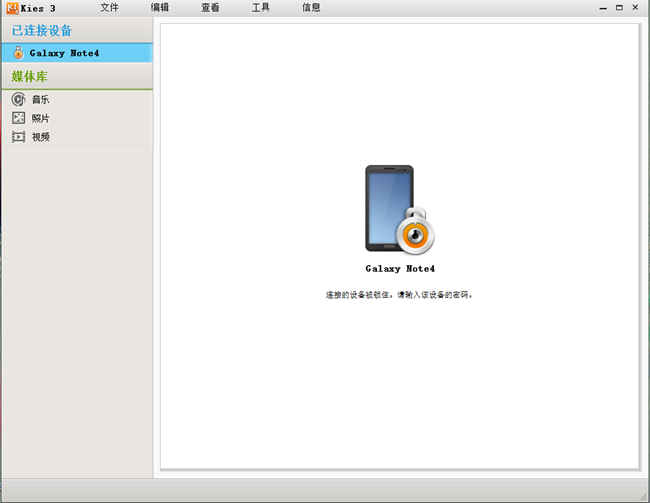Open the 编辑 menu
Image resolution: width=650 pixels, height=503 pixels.
click(x=160, y=8)
